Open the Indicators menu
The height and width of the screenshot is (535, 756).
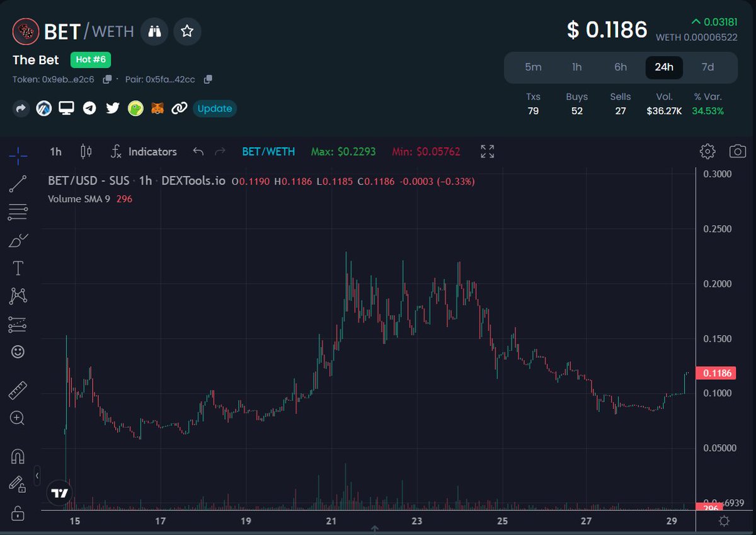coord(144,151)
